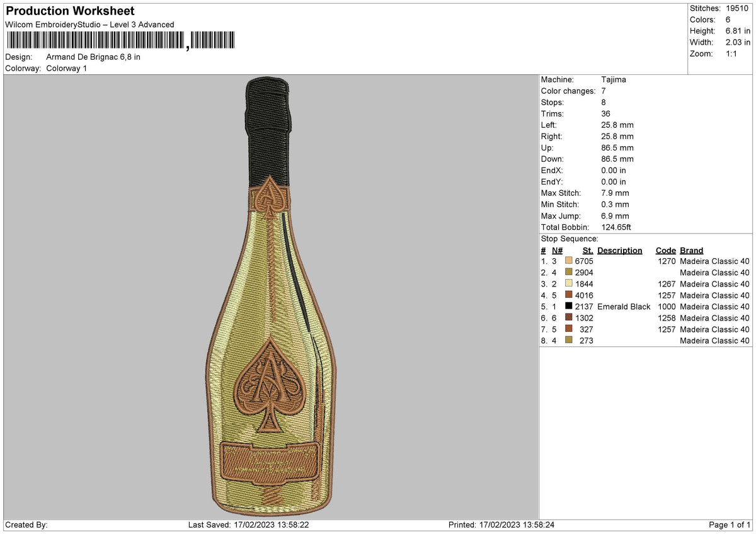Click the 'Stop Sequence:' heading

(x=570, y=239)
